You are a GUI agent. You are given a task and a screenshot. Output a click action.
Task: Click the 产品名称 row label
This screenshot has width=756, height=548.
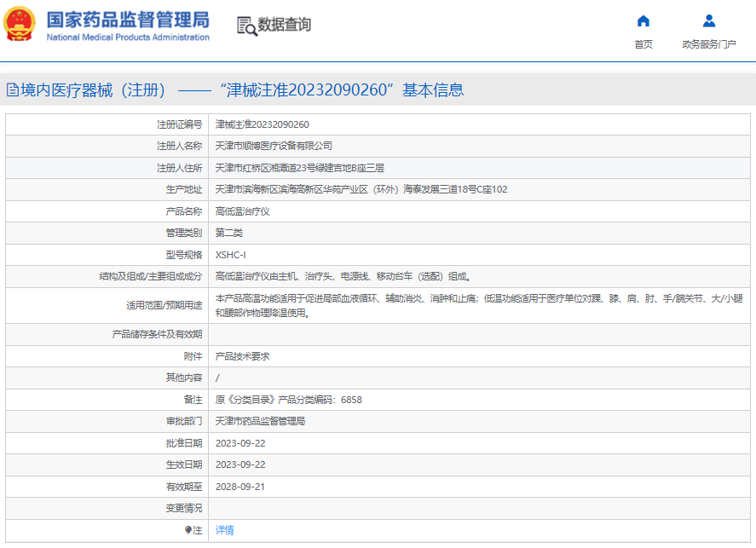click(x=184, y=211)
